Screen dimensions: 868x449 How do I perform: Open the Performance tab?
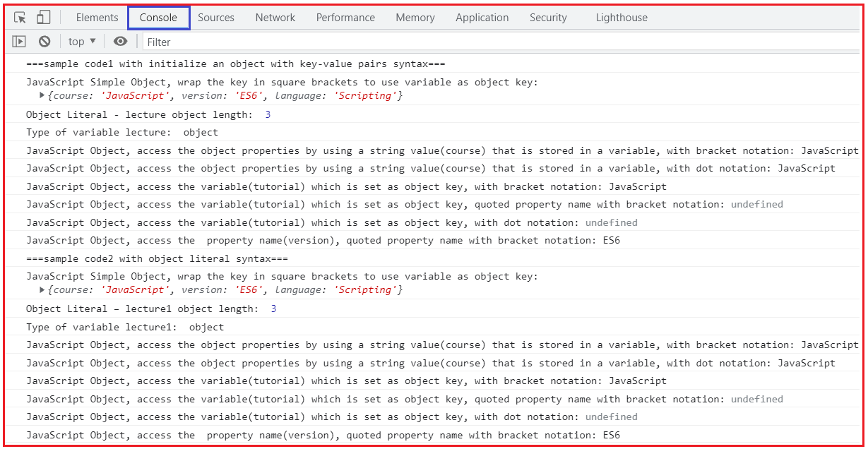pyautogui.click(x=345, y=18)
